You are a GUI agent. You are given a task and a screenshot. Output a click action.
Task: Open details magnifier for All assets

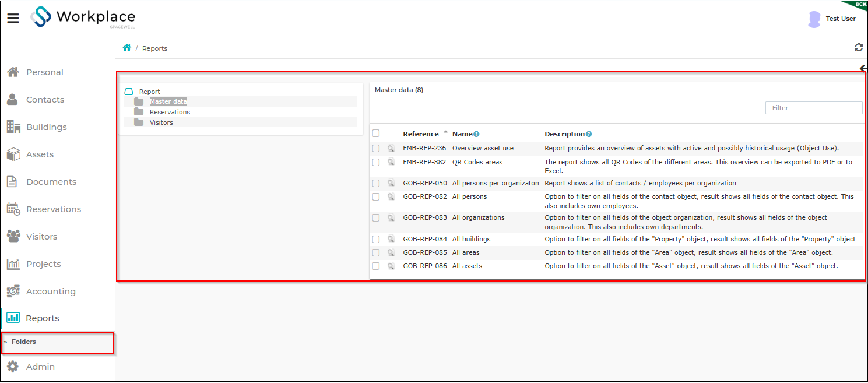391,266
